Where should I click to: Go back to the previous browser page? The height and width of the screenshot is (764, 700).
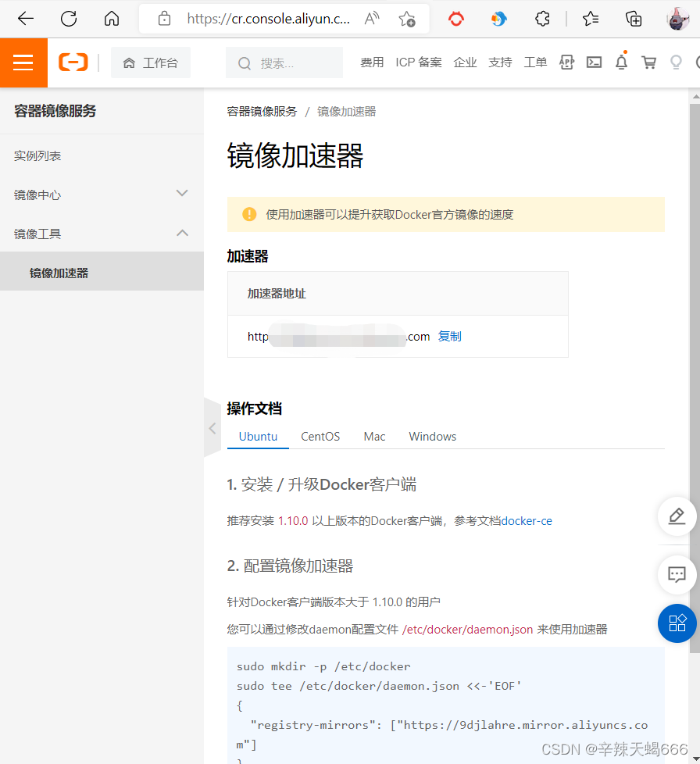coord(25,19)
